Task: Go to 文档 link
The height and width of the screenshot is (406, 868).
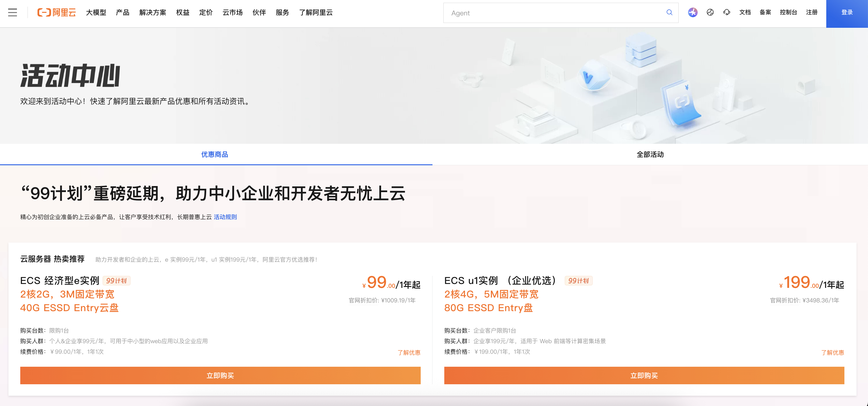Action: (x=745, y=12)
